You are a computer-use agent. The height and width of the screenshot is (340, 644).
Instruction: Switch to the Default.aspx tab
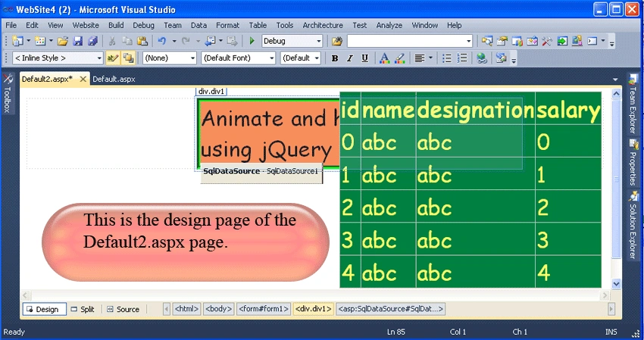point(114,79)
